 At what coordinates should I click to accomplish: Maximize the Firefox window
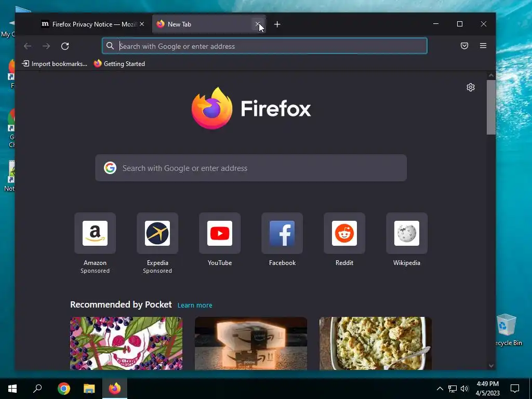[x=460, y=24]
